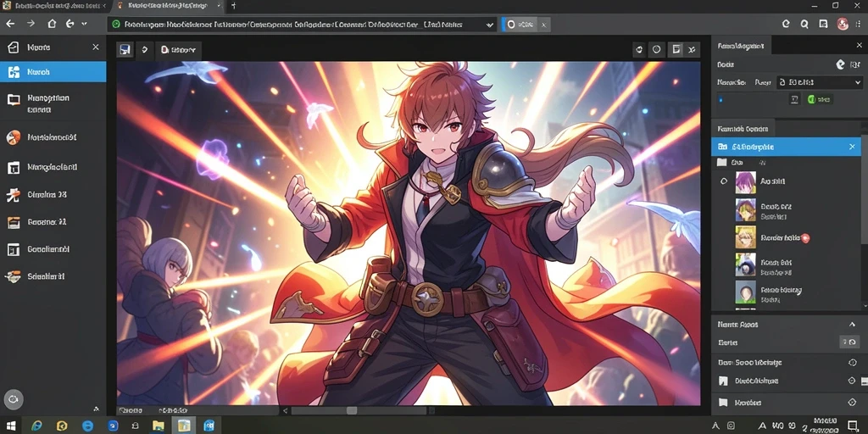Select the blue highlighted item in left sidebar

53,72
